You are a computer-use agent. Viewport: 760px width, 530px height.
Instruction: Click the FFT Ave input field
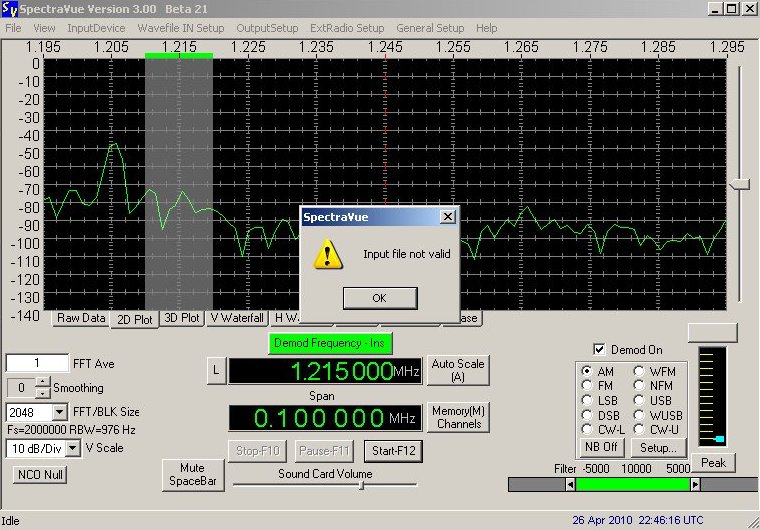pyautogui.click(x=37, y=363)
